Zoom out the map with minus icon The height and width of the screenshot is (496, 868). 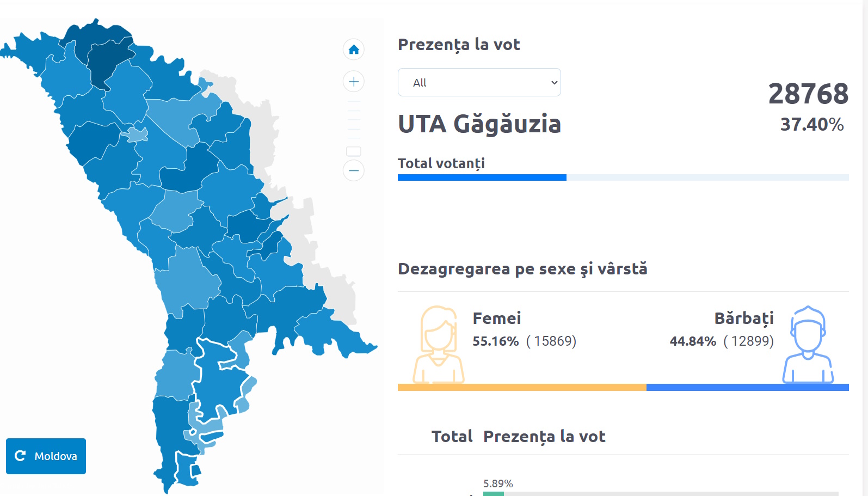coord(354,171)
